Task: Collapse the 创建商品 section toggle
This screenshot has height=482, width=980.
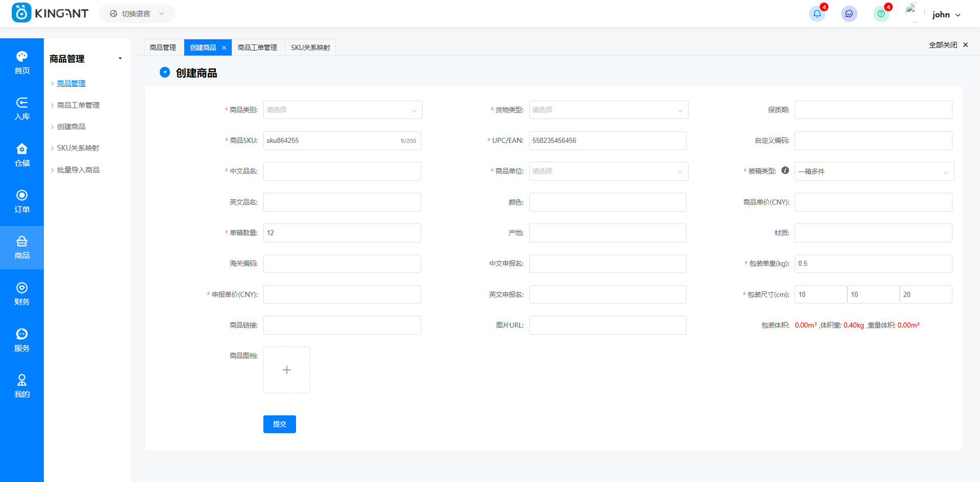Action: click(x=165, y=72)
